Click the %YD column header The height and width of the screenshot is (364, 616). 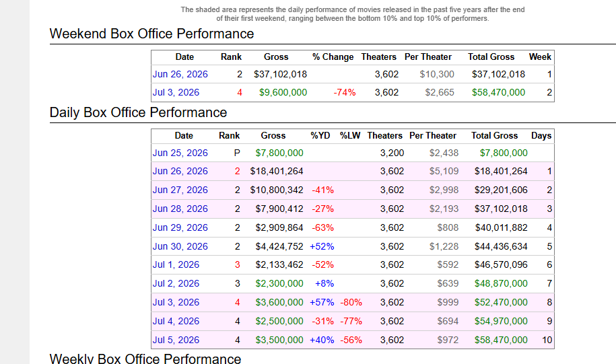[x=320, y=136]
